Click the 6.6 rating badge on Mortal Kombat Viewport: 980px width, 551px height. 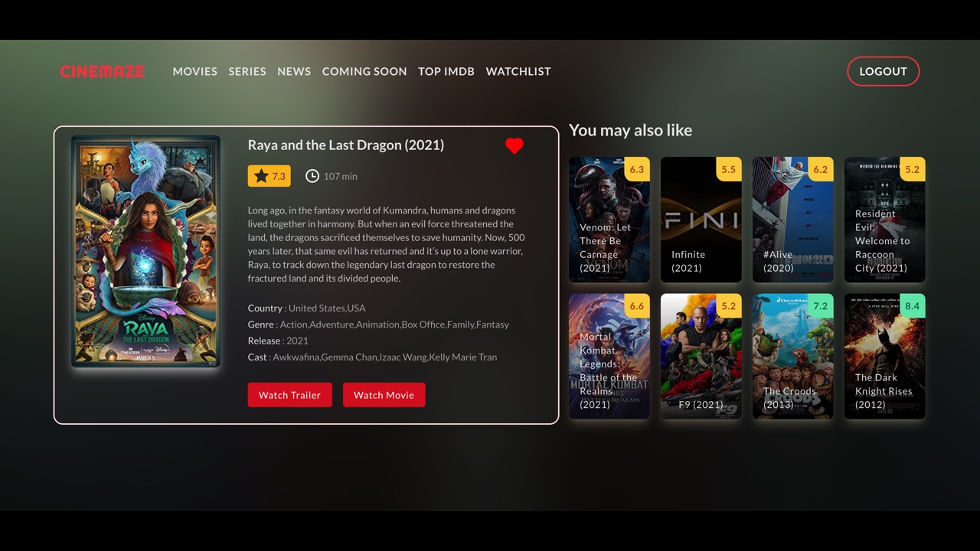(x=637, y=306)
